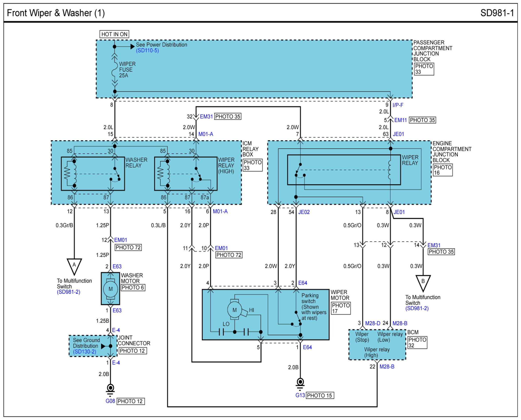Screen dimensions: 521x420
Task: Open PHOTO 72 box near EM01 pin 12
Action: click(128, 247)
